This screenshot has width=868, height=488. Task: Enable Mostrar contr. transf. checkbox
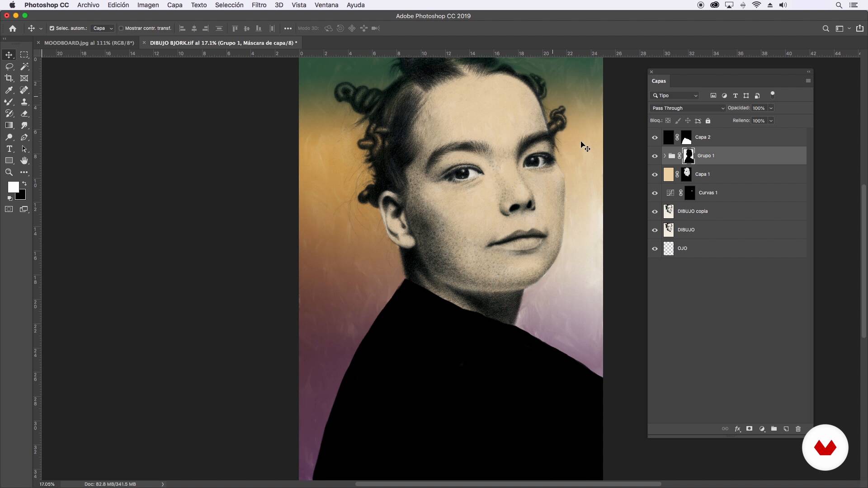coord(121,28)
